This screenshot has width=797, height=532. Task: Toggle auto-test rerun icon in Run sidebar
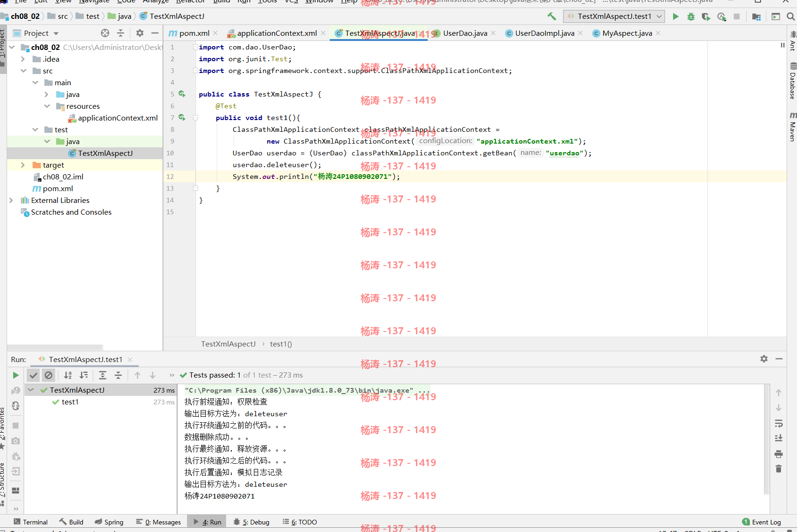[16, 406]
